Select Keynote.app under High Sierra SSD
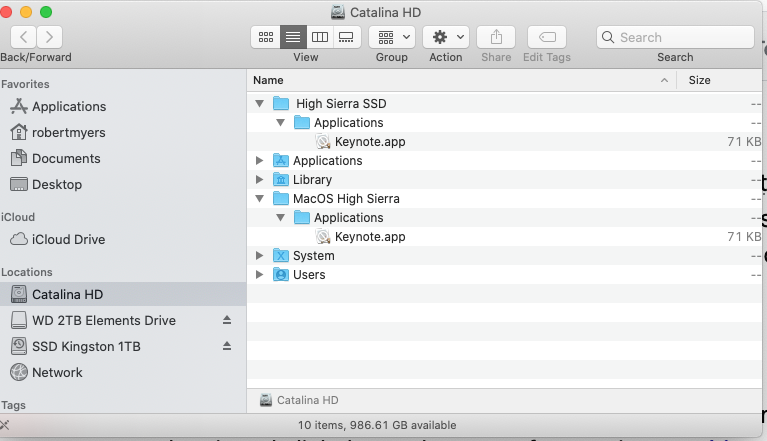The width and height of the screenshot is (767, 441). (x=369, y=142)
